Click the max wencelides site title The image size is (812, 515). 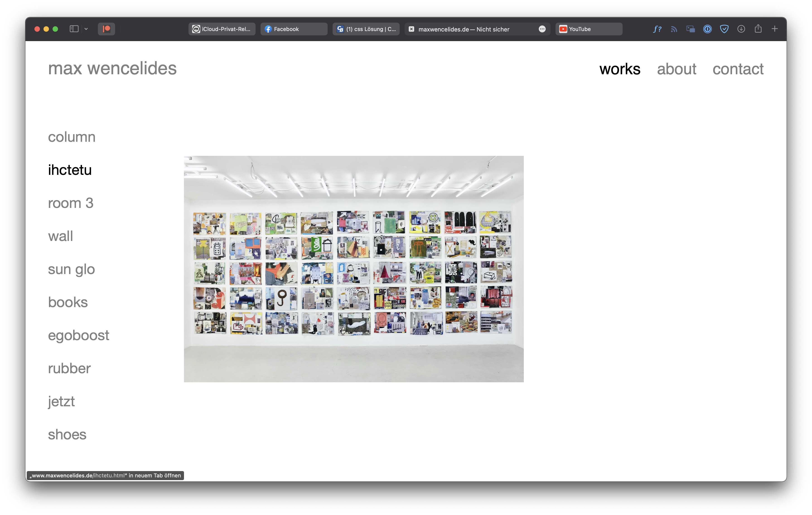(112, 68)
